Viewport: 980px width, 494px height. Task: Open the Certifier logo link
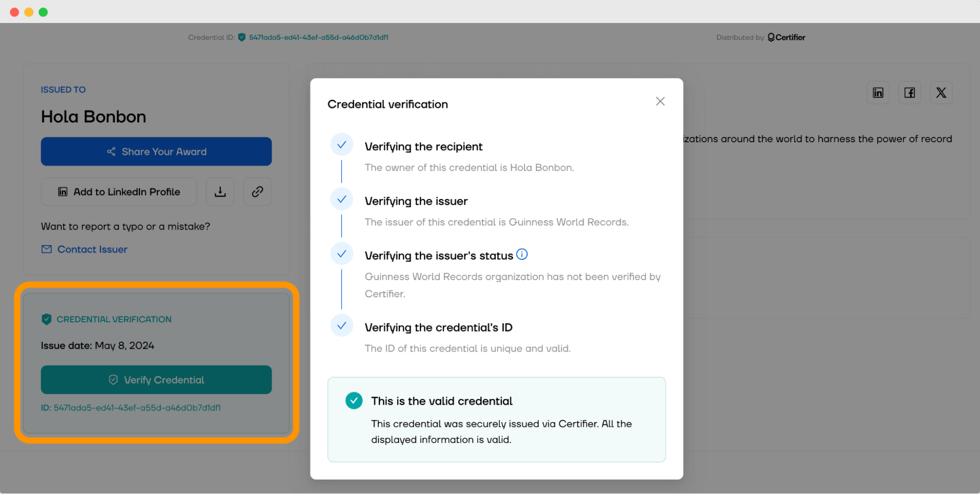coord(786,37)
